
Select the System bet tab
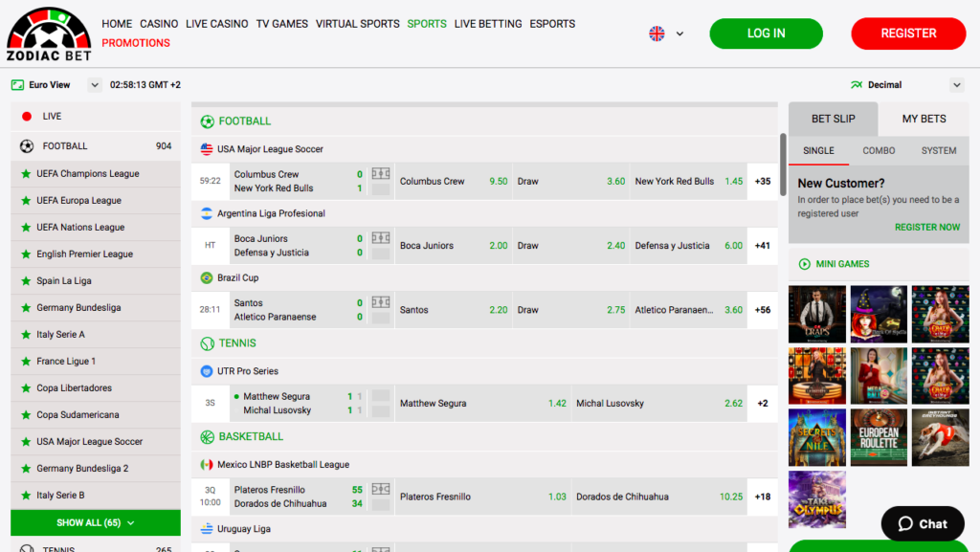[939, 150]
